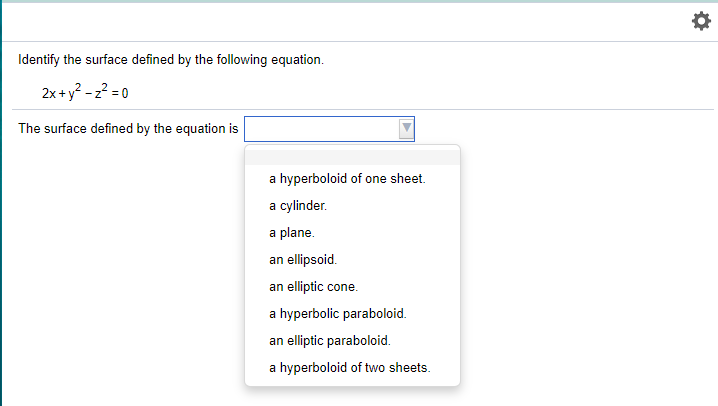Image resolution: width=718 pixels, height=406 pixels.
Task: Click inside the surface answer combo box
Action: point(321,129)
